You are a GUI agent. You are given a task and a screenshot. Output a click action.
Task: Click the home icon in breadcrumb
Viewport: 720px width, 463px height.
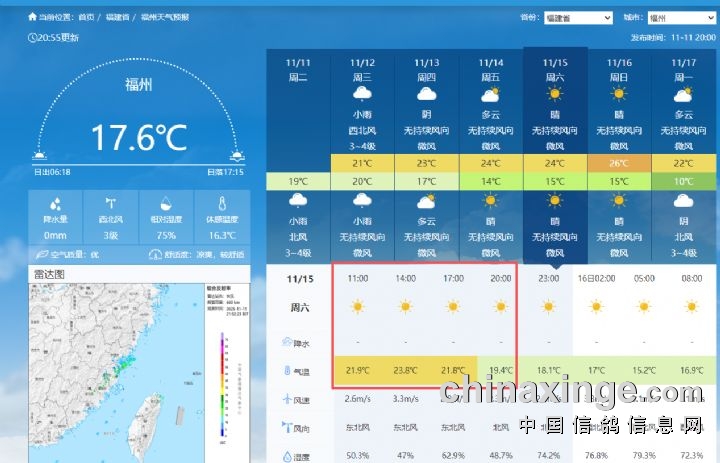[x=33, y=18]
